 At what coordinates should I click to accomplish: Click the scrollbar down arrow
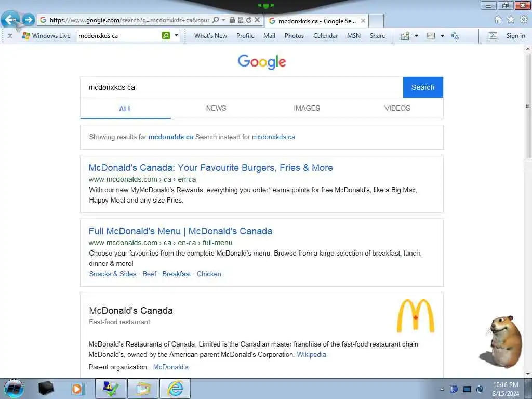tap(527, 374)
